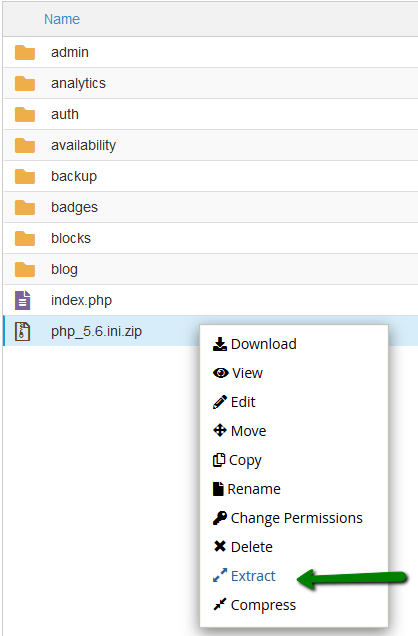Select the blog folder name

tap(64, 269)
